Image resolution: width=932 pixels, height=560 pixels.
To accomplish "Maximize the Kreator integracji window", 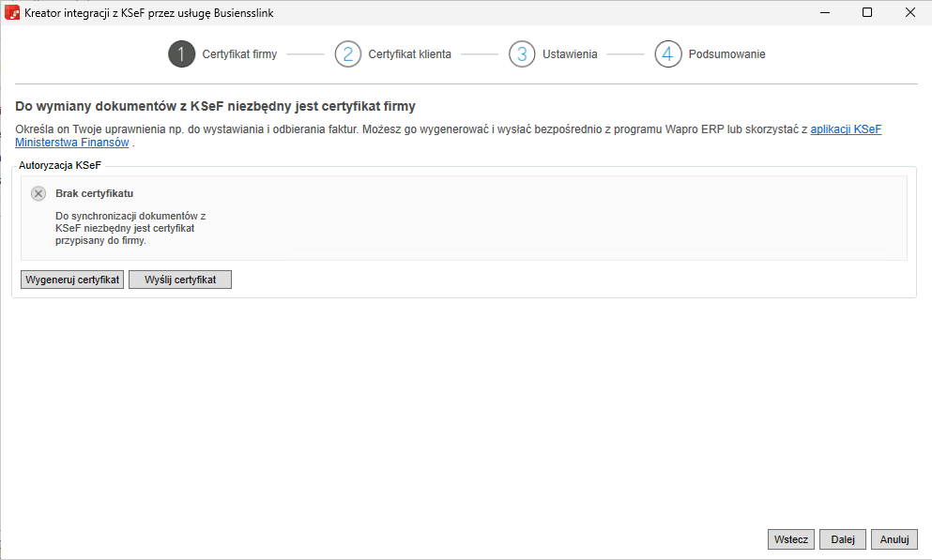I will coord(866,13).
